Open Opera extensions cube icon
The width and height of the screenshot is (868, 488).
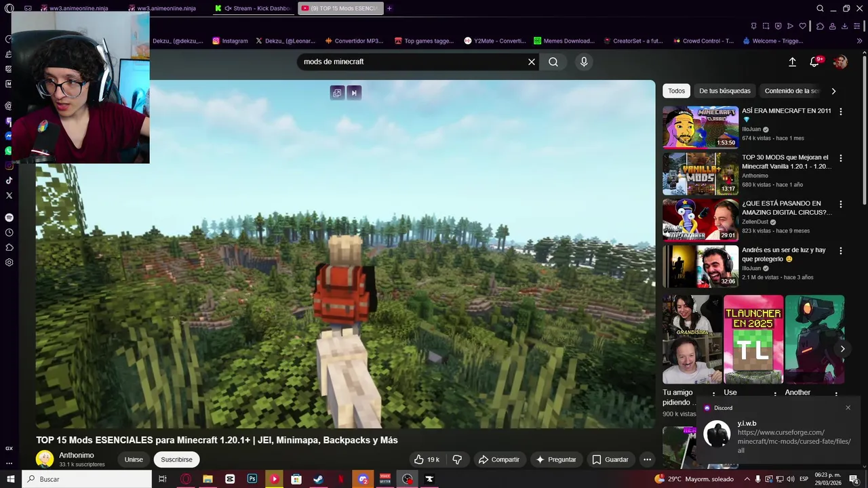click(x=820, y=26)
